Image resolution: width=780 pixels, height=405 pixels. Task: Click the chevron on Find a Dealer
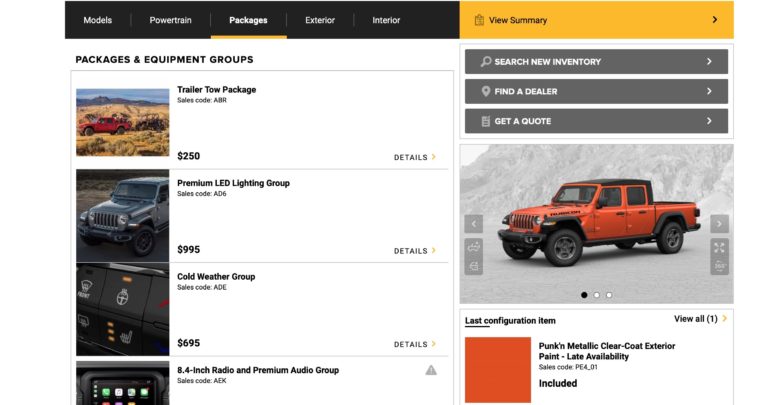(x=709, y=91)
